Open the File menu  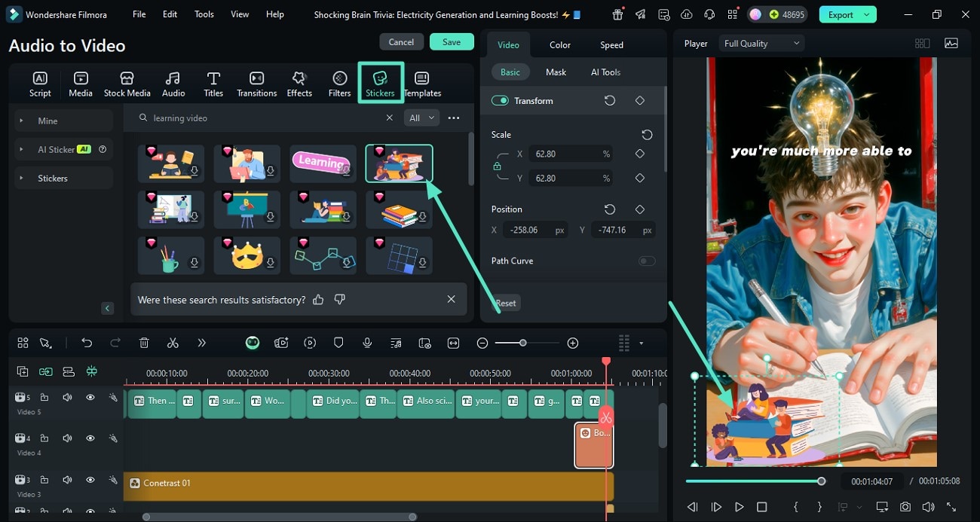coord(139,14)
